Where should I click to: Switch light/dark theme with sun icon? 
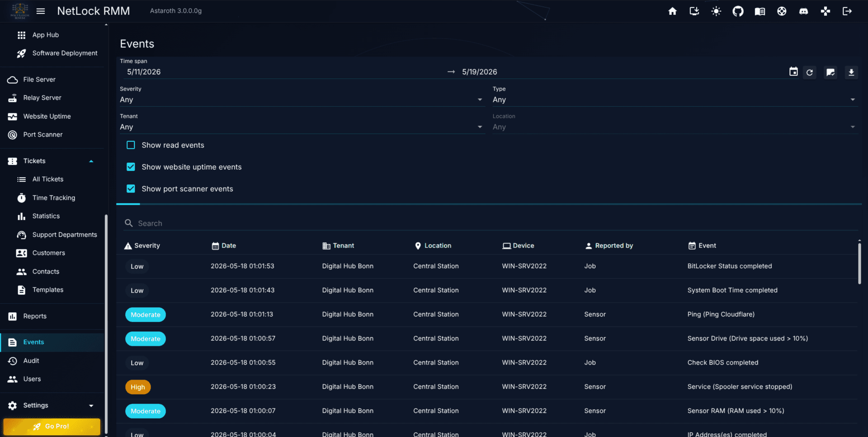click(716, 11)
